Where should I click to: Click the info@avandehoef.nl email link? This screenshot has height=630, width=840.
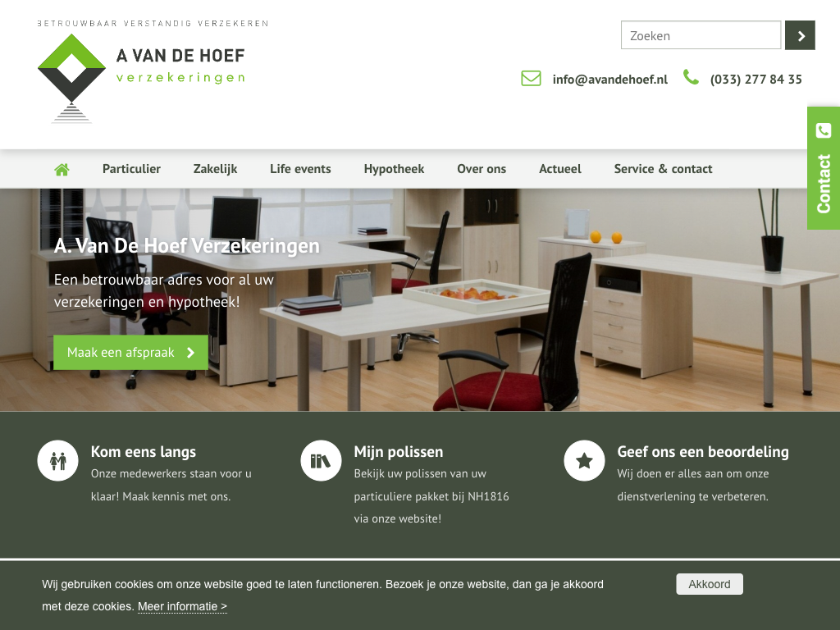tap(609, 80)
